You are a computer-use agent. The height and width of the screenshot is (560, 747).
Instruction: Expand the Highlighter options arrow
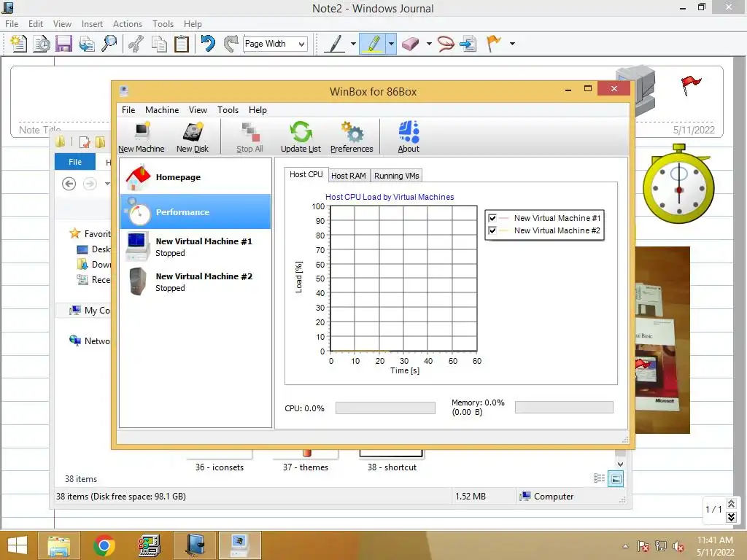391,44
